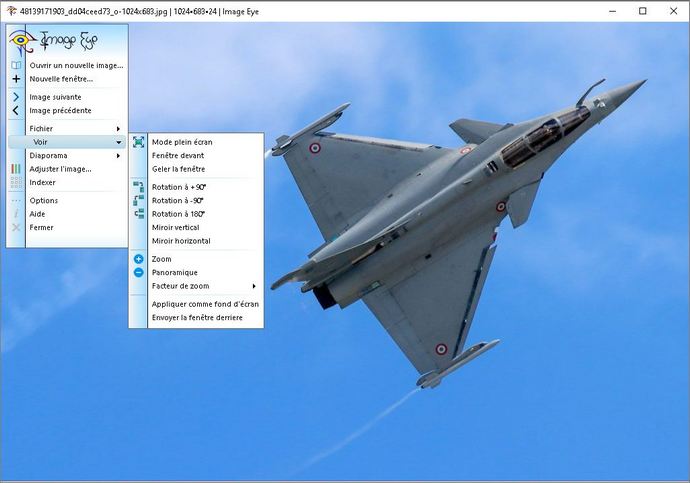Click the blue minus Panoramique icon
Image resolution: width=690 pixels, height=483 pixels.
(x=139, y=273)
